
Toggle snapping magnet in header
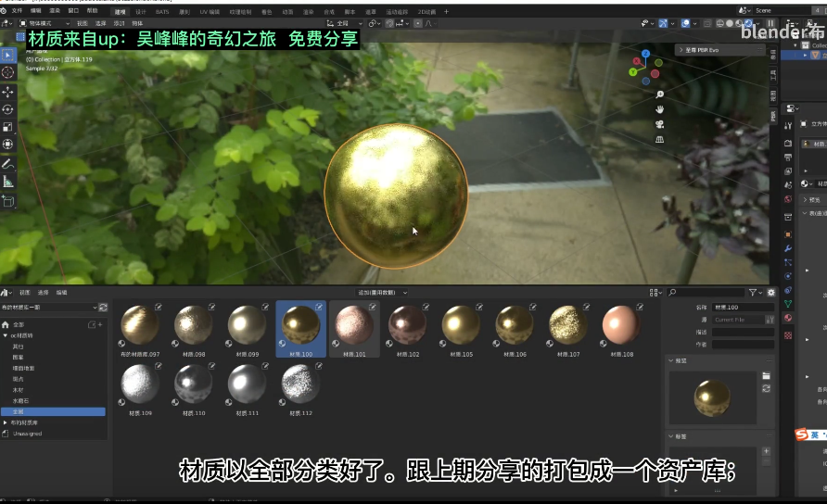coord(389,23)
